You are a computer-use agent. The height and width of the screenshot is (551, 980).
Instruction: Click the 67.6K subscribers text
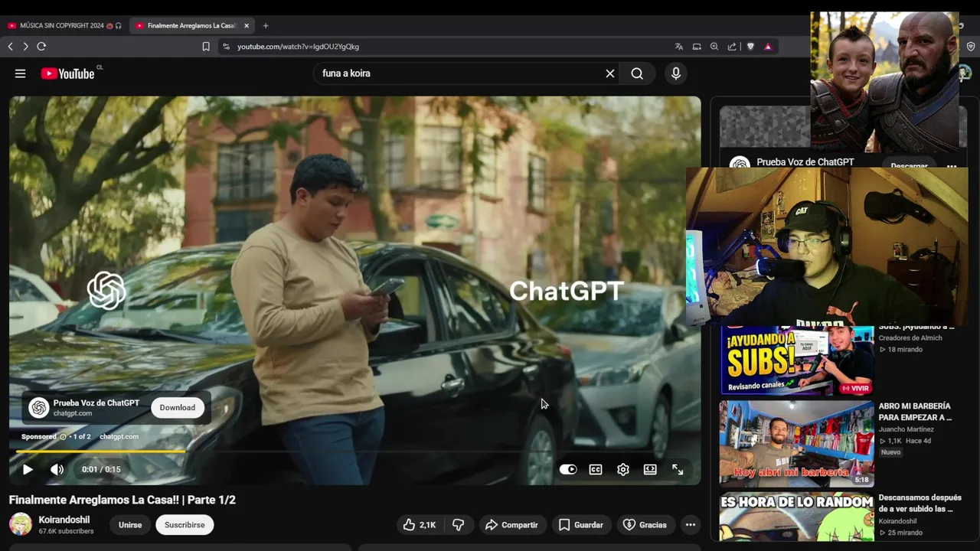pyautogui.click(x=66, y=531)
